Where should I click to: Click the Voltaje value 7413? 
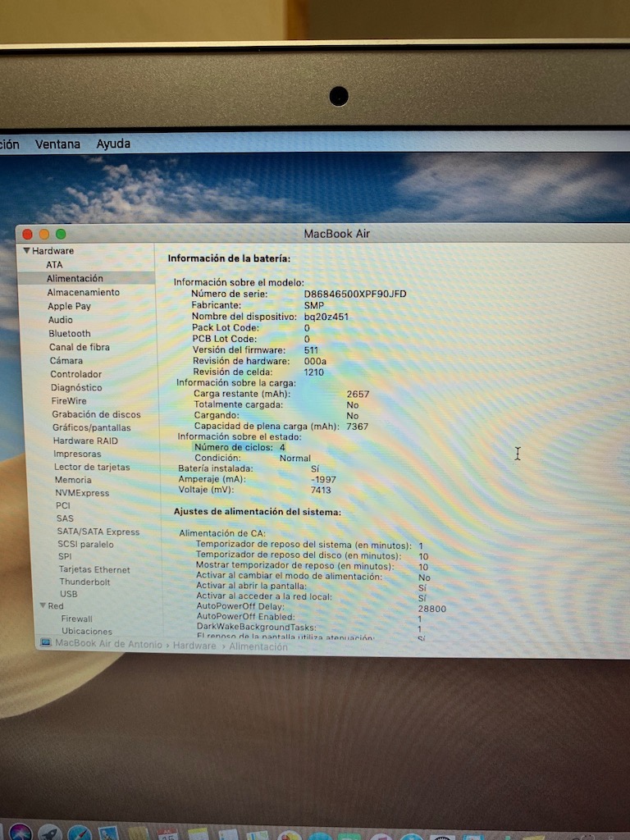(321, 490)
